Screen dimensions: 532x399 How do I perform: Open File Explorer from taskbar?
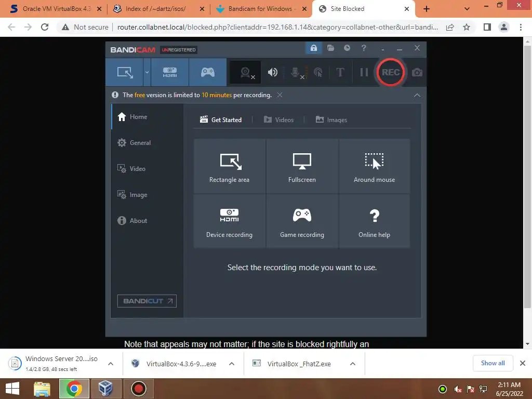pos(42,389)
